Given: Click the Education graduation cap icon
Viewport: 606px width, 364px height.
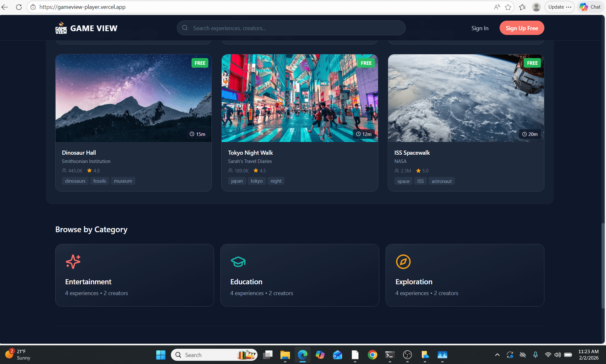Looking at the screenshot, I should click(238, 262).
